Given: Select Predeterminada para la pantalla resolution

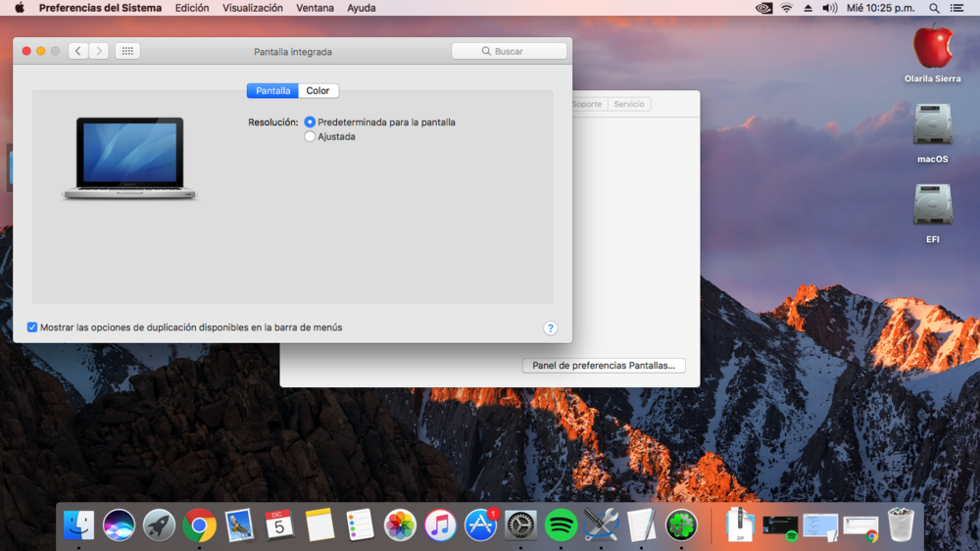Looking at the screenshot, I should [311, 123].
